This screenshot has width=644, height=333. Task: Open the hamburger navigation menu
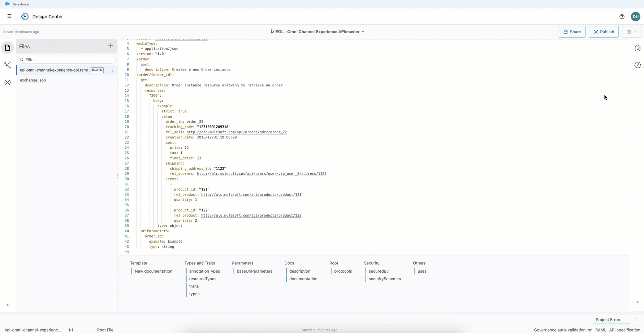click(9, 16)
